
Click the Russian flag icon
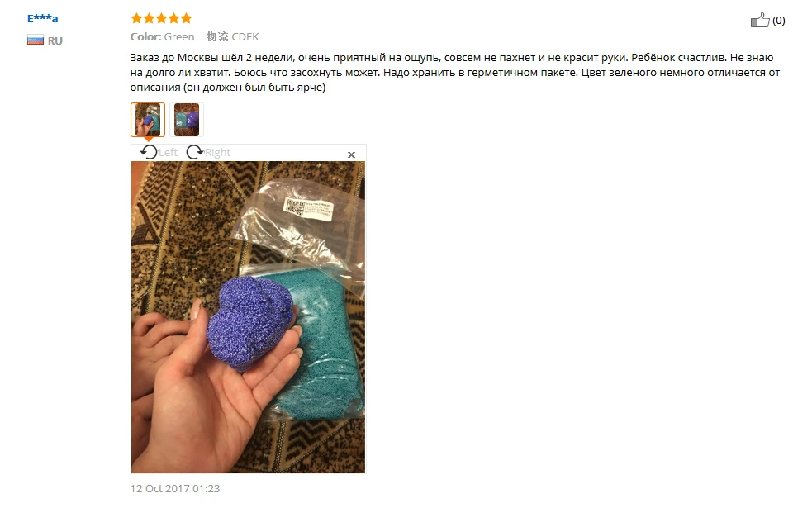click(x=36, y=40)
